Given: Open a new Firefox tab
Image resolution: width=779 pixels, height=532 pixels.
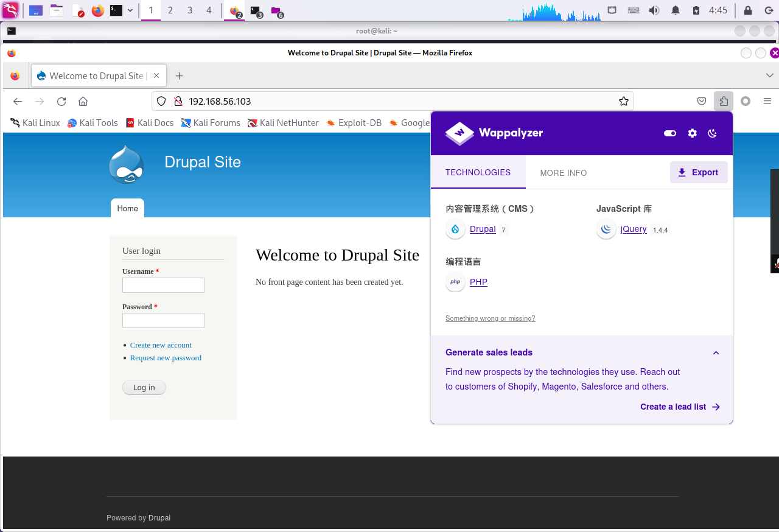Looking at the screenshot, I should 179,76.
